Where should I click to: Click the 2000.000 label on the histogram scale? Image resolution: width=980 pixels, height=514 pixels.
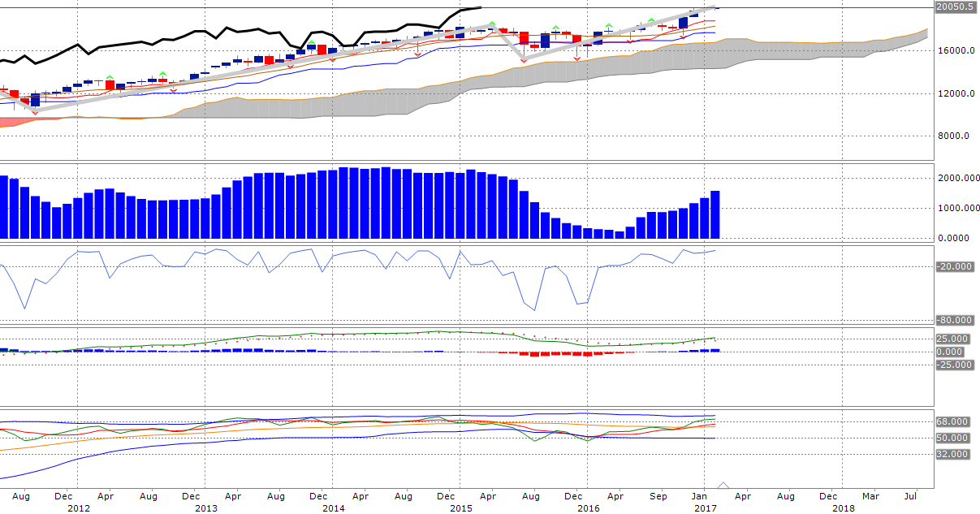(x=955, y=178)
